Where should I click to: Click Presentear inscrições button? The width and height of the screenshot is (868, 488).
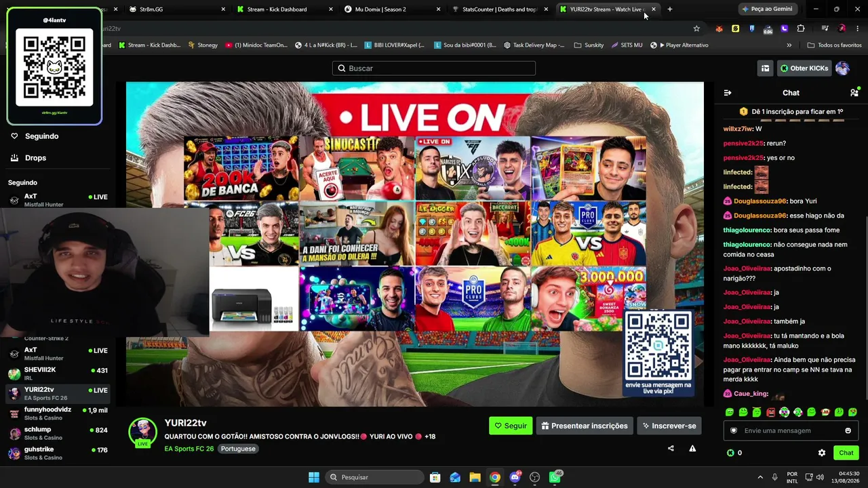click(x=585, y=426)
